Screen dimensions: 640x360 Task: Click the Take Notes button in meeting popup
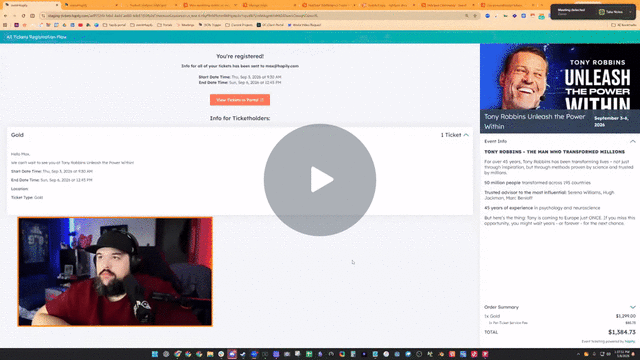coord(611,12)
